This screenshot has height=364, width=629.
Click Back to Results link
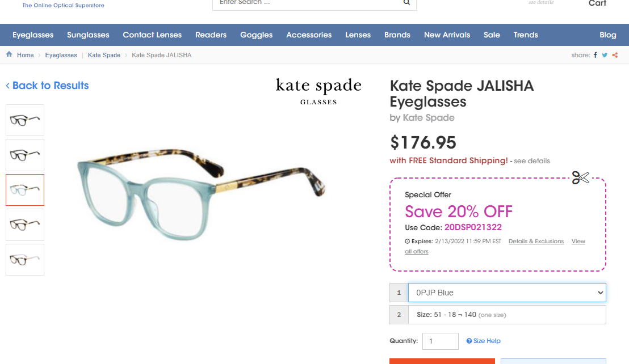pos(47,86)
